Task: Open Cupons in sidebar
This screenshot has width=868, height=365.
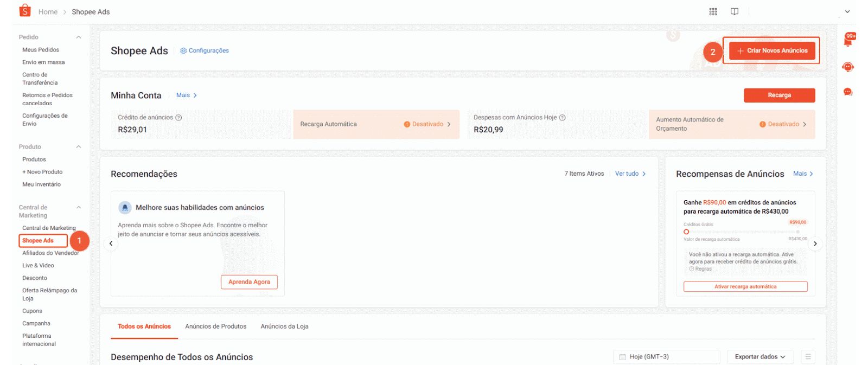Action: pyautogui.click(x=32, y=311)
